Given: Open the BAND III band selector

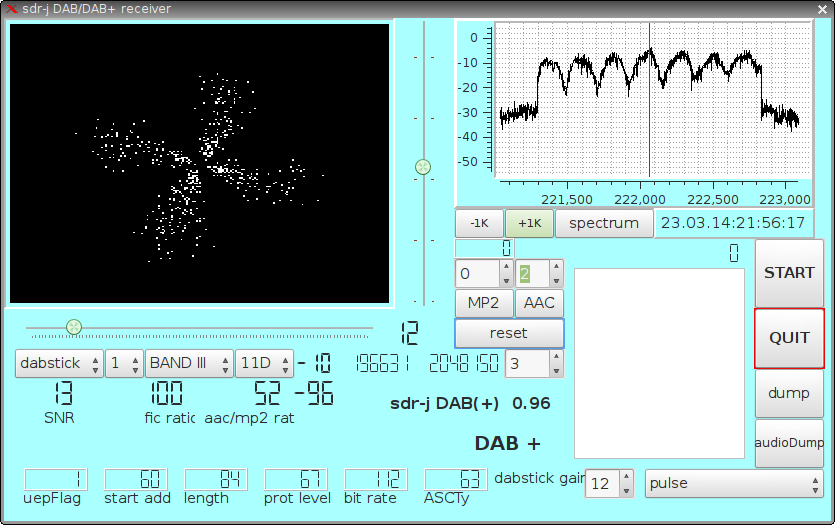Looking at the screenshot, I should pyautogui.click(x=189, y=364).
